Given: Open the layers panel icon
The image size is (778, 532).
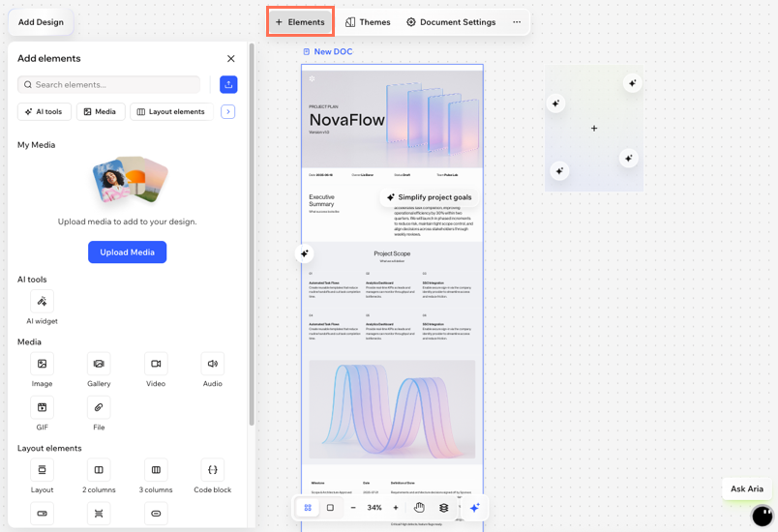Looking at the screenshot, I should pyautogui.click(x=444, y=508).
